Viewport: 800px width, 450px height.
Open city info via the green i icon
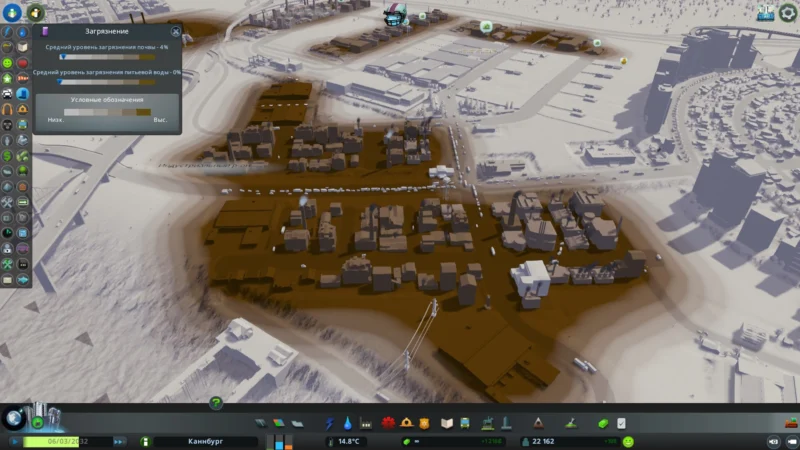point(145,441)
